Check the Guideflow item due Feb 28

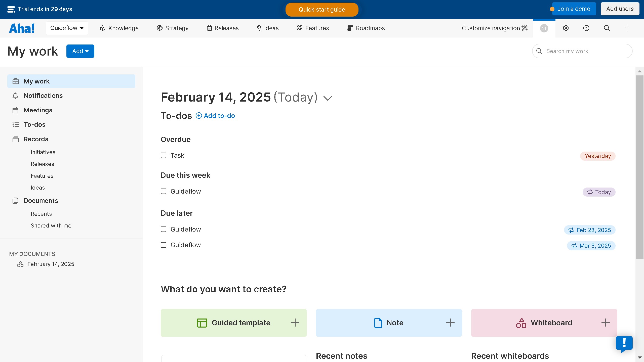tap(164, 229)
